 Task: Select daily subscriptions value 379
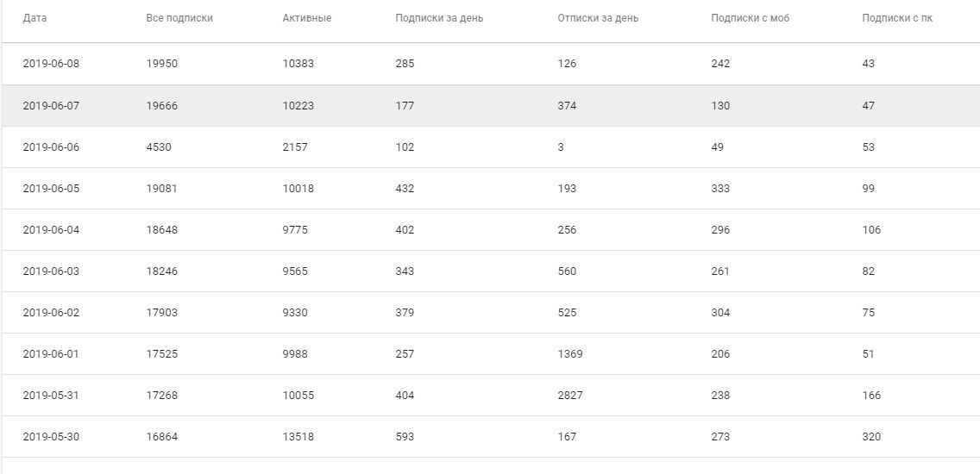pyautogui.click(x=405, y=313)
